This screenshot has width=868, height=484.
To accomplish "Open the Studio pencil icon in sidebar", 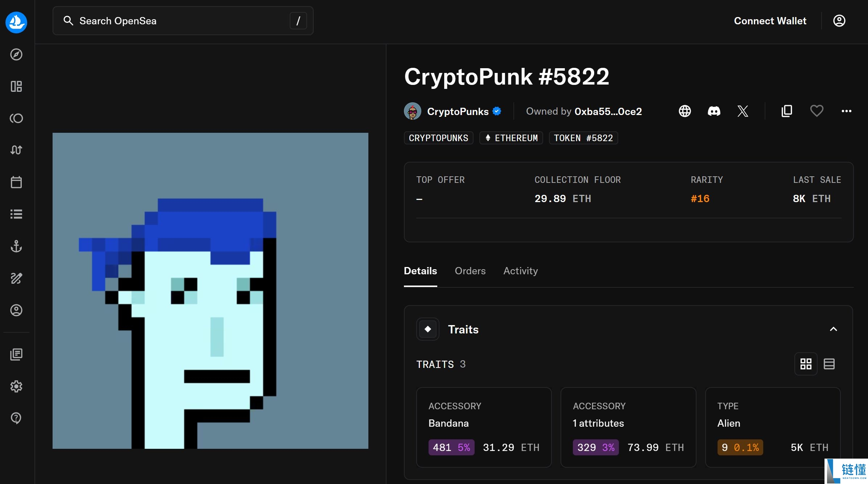I will click(16, 278).
